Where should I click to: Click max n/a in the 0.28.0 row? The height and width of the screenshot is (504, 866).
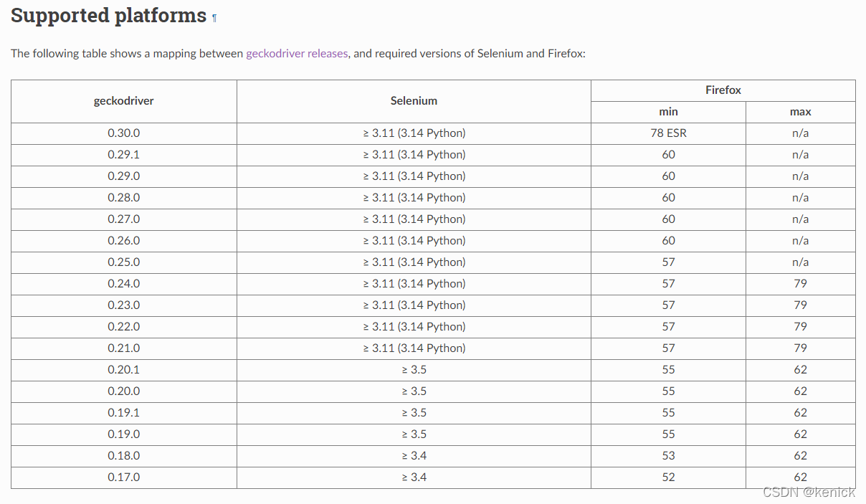pyautogui.click(x=801, y=198)
